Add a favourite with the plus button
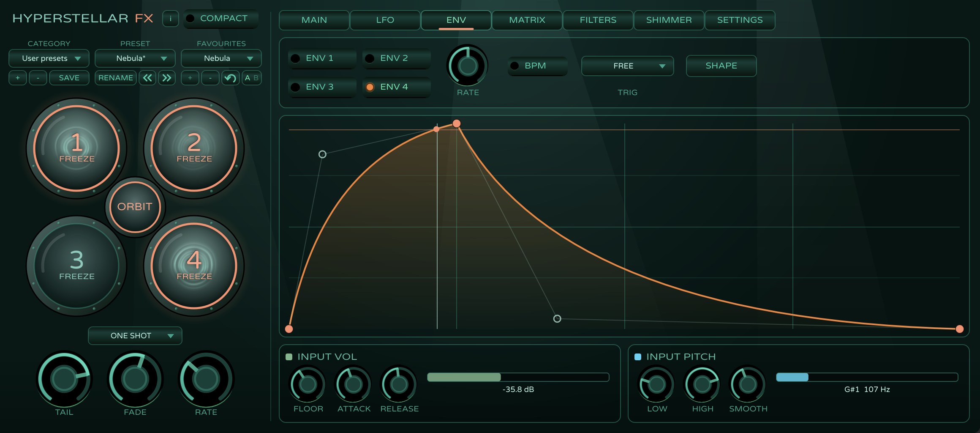The width and height of the screenshot is (980, 433). 190,78
